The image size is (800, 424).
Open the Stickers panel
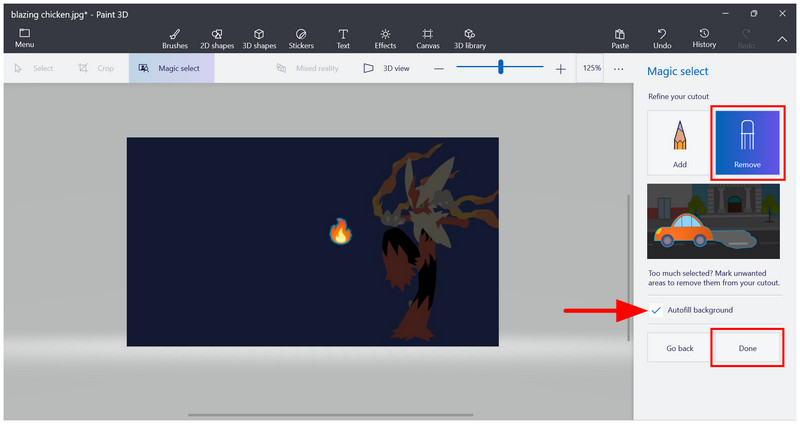pyautogui.click(x=301, y=38)
